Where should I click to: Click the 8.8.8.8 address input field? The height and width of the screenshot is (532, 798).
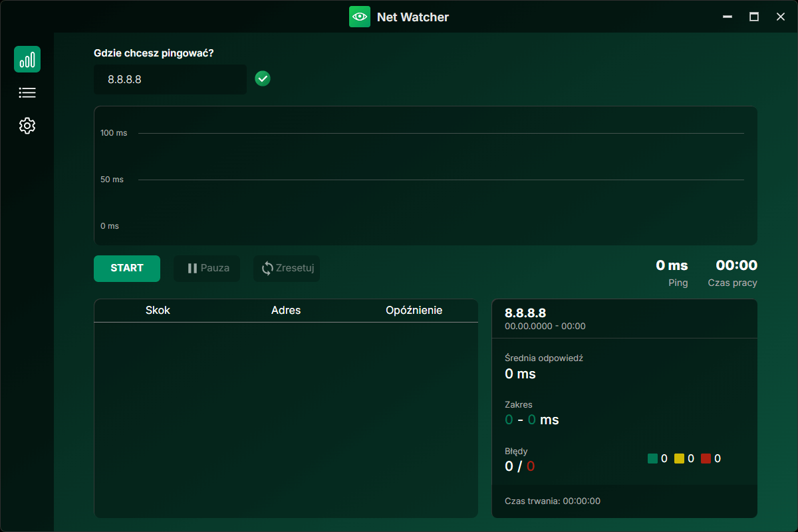point(170,78)
